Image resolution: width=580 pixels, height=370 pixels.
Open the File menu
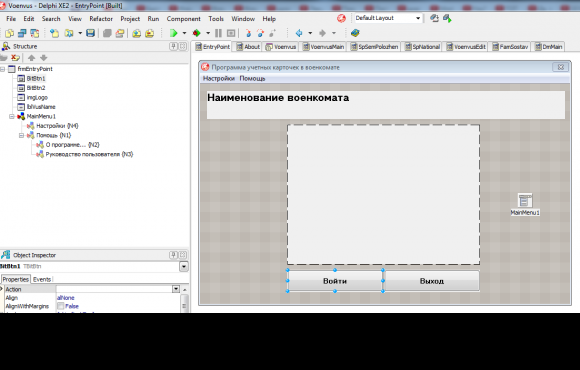(x=11, y=19)
